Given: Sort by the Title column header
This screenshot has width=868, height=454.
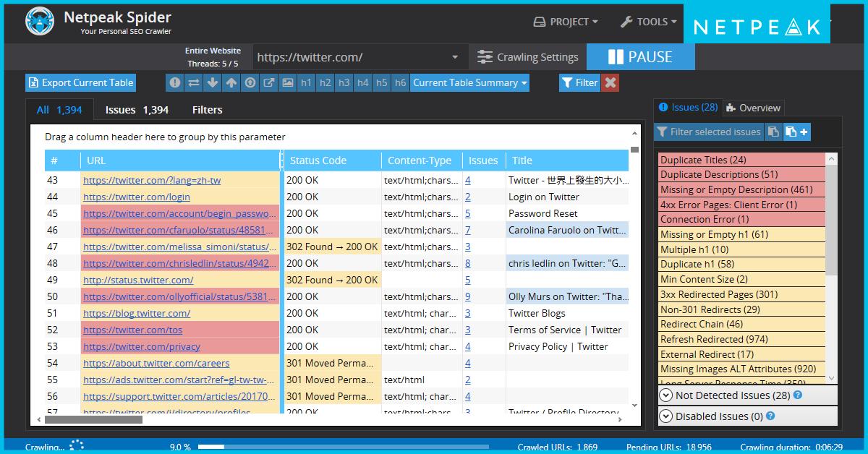Looking at the screenshot, I should (567, 160).
